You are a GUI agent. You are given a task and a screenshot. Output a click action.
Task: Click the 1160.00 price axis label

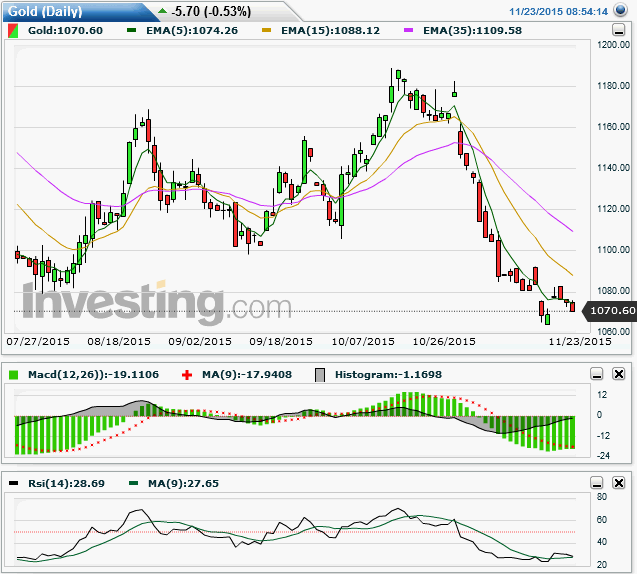click(x=613, y=127)
